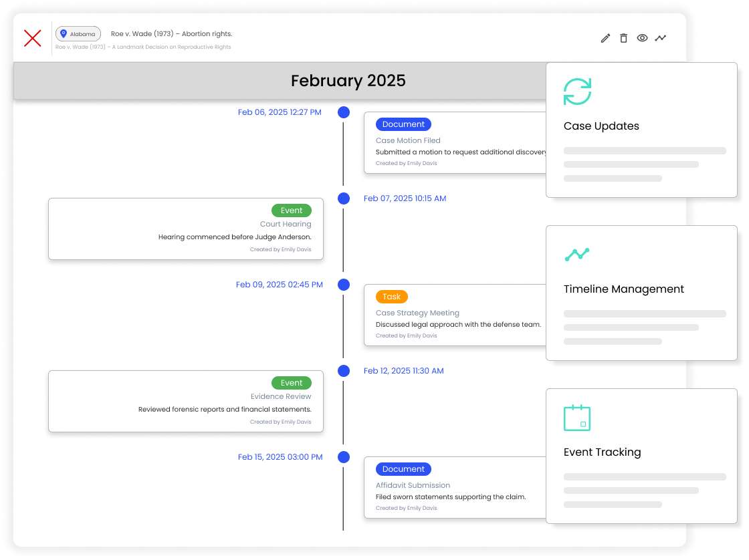Select the Alabama location badge

point(78,33)
